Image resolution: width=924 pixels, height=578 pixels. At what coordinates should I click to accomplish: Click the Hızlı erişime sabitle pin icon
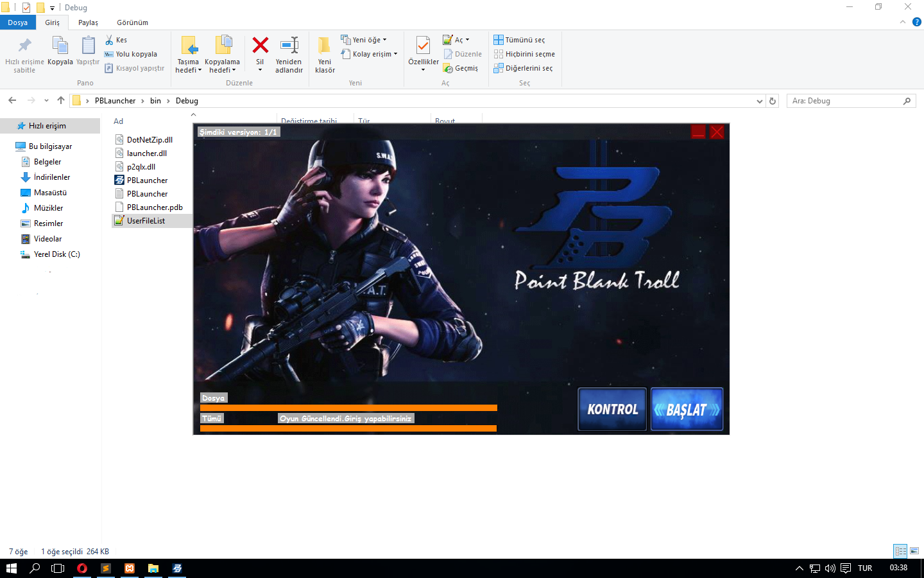pyautogui.click(x=24, y=46)
